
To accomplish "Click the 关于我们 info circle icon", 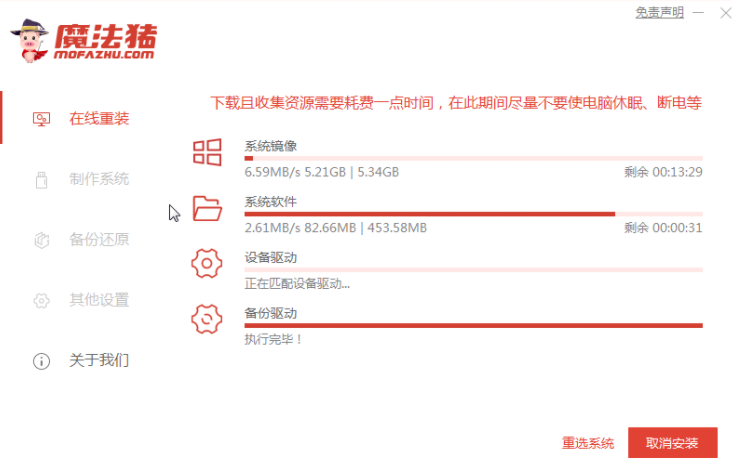I will pos(41,361).
